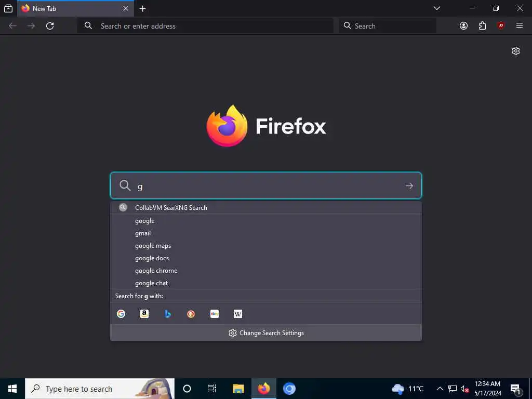Open the Firefox View icon in tab strip

point(8,8)
